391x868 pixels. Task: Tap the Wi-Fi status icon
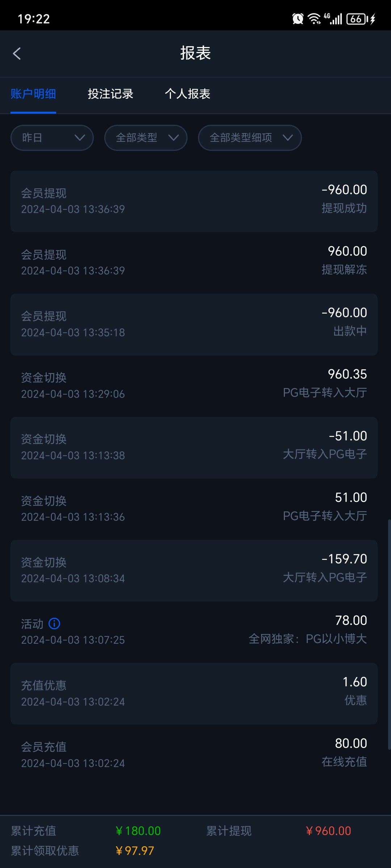pos(314,18)
